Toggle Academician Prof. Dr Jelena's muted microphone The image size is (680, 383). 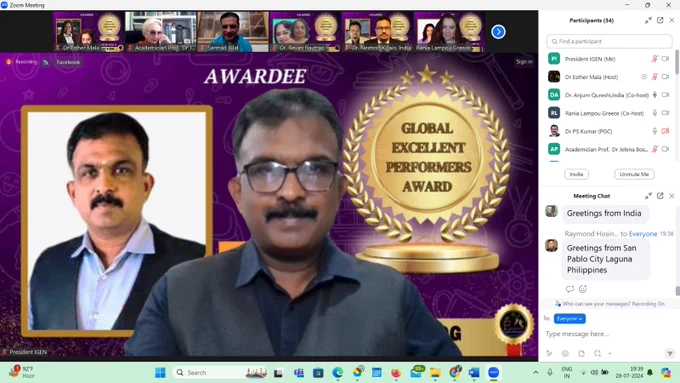(655, 149)
